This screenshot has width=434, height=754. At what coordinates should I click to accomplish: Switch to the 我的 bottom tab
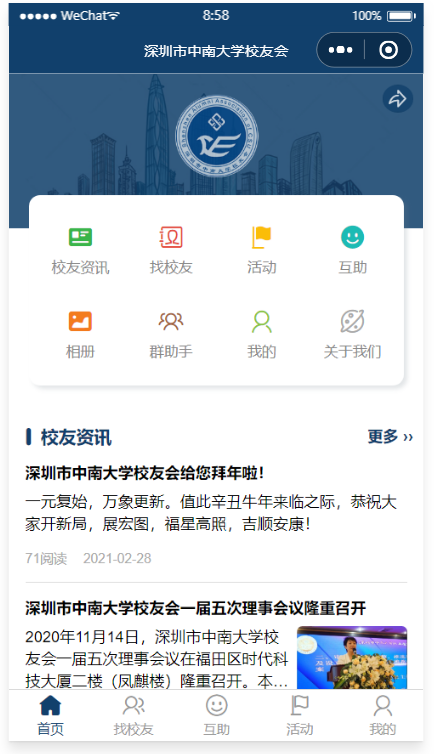click(383, 716)
